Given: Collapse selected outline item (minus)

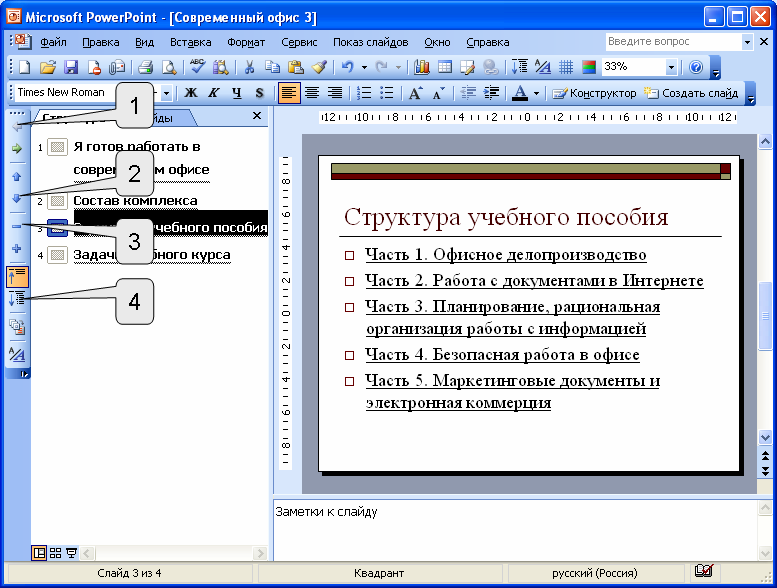Looking at the screenshot, I should tap(17, 226).
